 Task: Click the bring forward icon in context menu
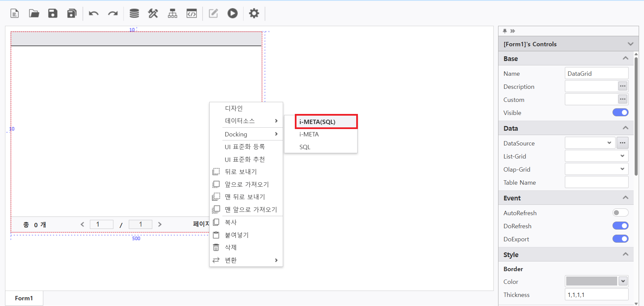(216, 184)
